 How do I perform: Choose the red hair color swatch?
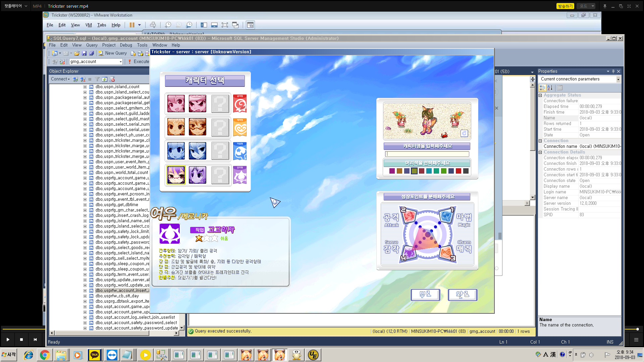(458, 171)
